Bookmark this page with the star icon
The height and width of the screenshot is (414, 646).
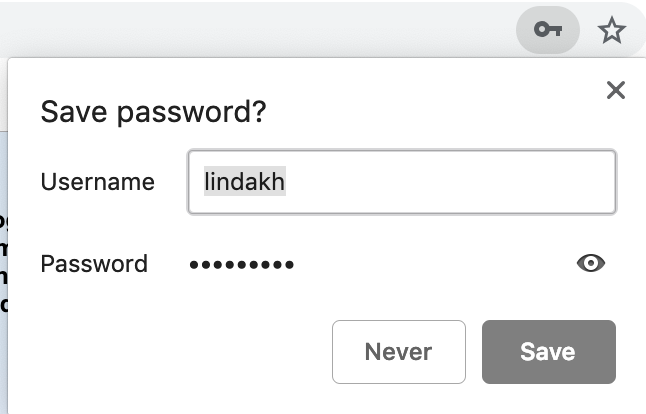[x=611, y=31]
